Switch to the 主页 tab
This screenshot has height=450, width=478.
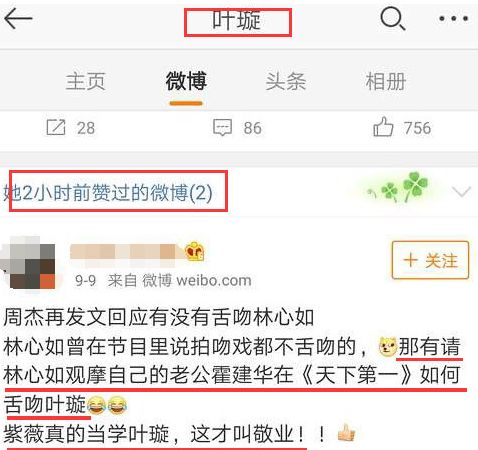pos(86,81)
